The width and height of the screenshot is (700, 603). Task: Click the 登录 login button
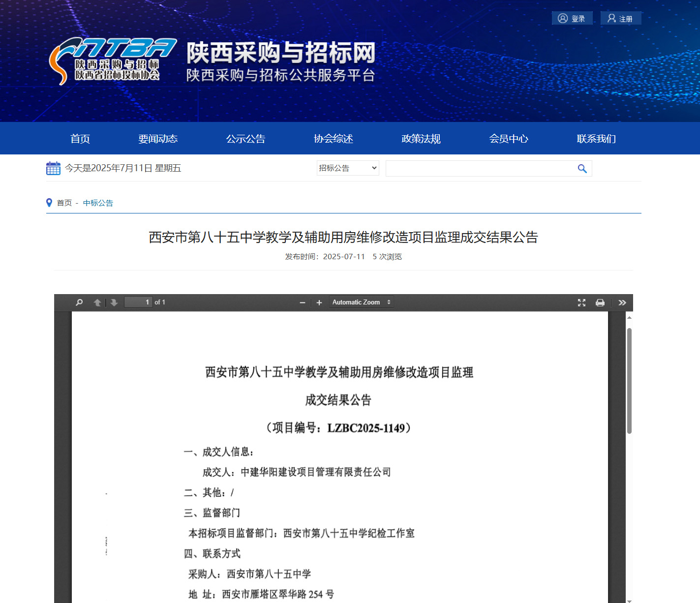pos(572,18)
